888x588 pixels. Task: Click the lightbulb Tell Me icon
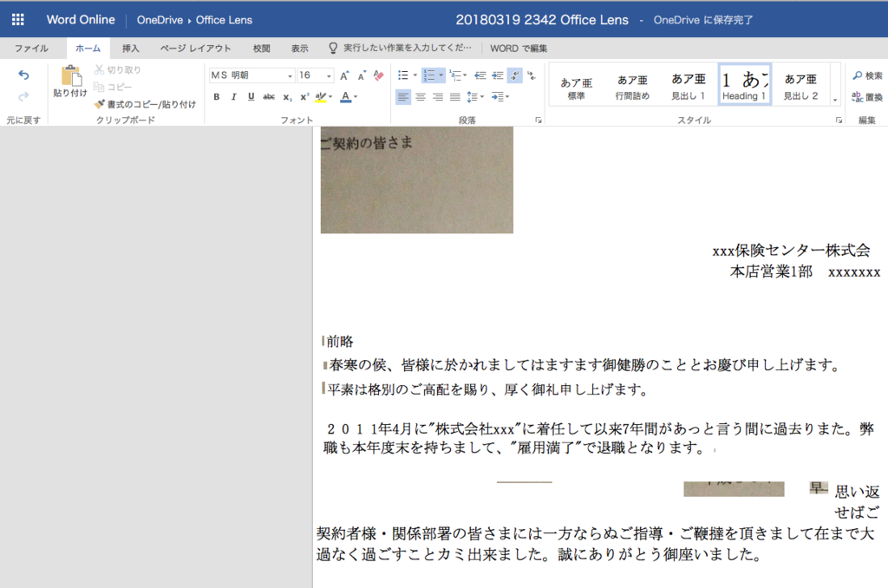(333, 49)
